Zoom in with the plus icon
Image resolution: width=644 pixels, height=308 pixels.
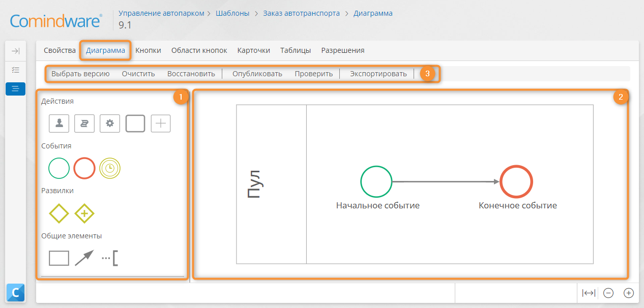[629, 293]
